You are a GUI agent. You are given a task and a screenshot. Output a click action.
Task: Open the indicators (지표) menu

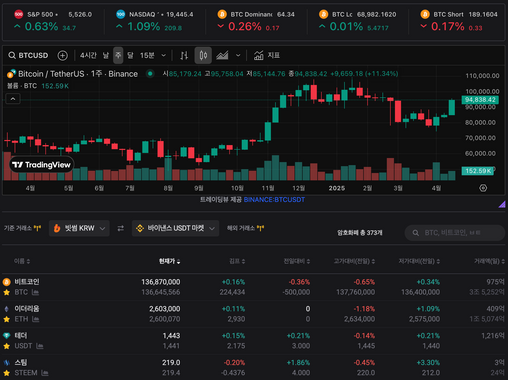click(x=267, y=55)
